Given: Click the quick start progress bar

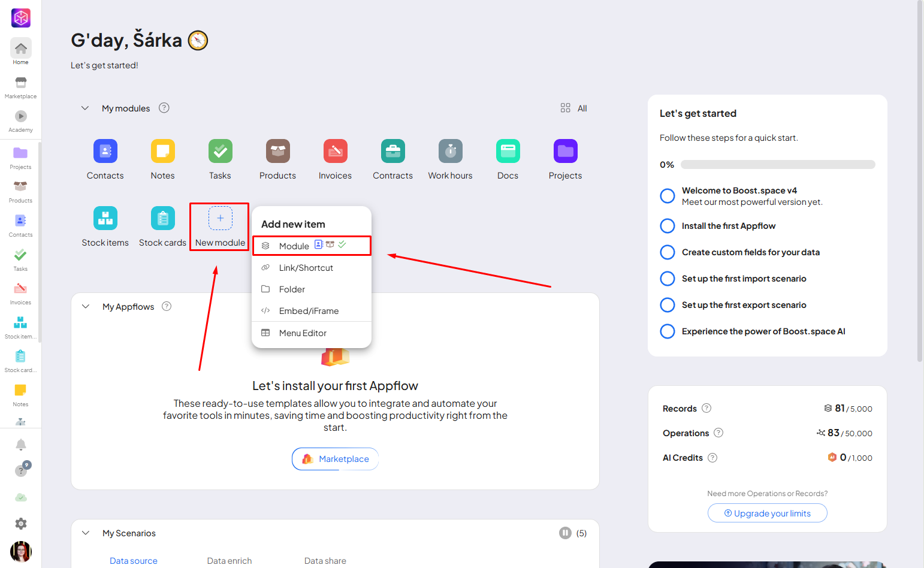Looking at the screenshot, I should 777,165.
